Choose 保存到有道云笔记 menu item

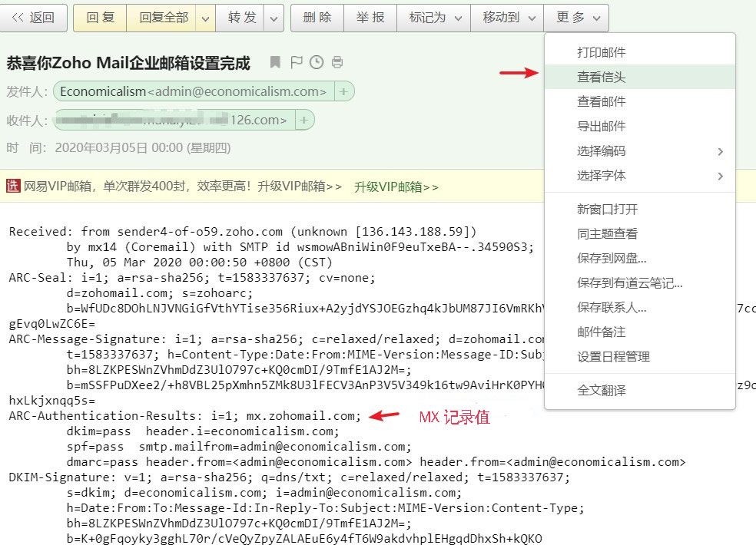(640, 282)
